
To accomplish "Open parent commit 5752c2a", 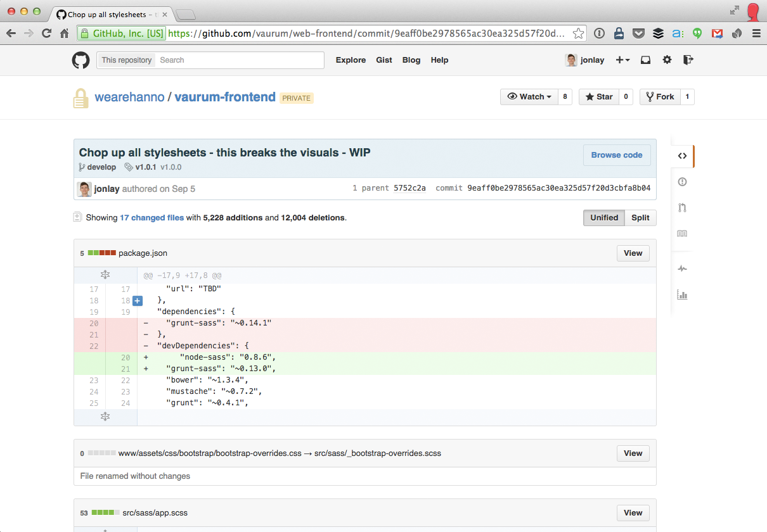I will click(x=409, y=189).
